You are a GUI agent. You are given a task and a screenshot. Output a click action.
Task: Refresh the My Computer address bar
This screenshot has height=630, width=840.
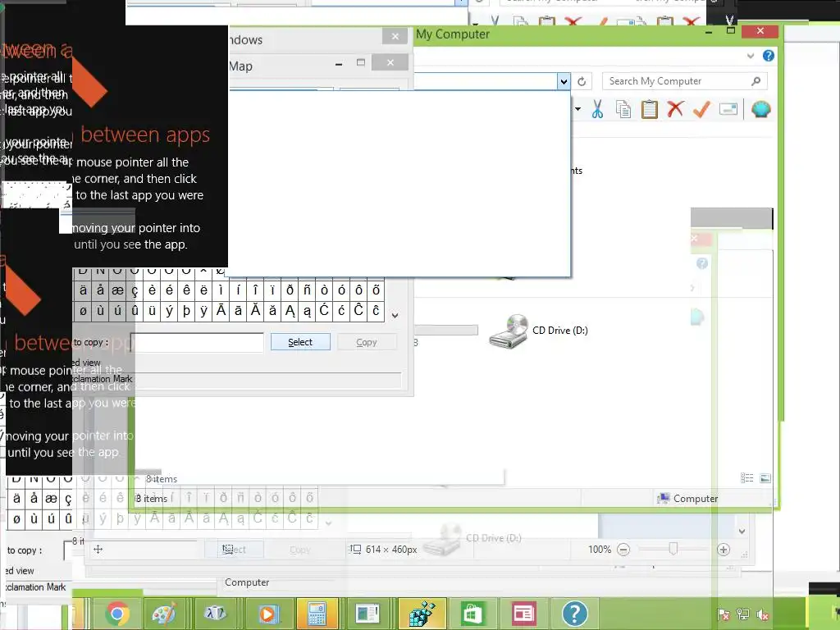[x=582, y=81]
